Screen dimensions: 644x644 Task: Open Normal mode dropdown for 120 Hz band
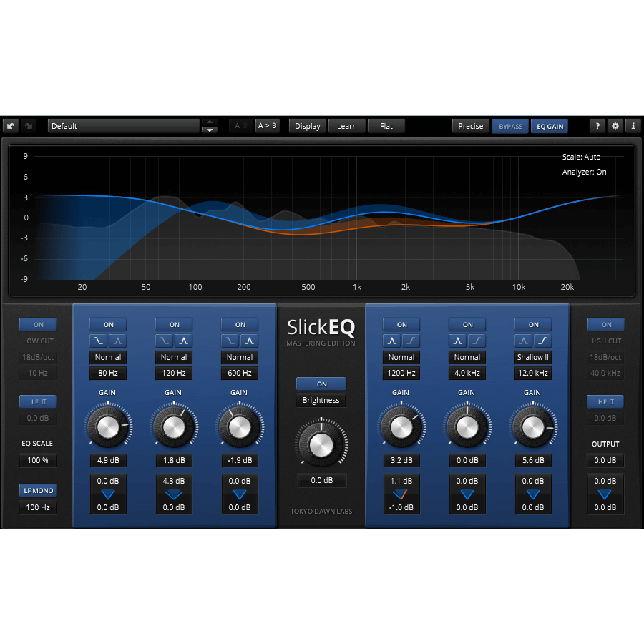coord(174,357)
